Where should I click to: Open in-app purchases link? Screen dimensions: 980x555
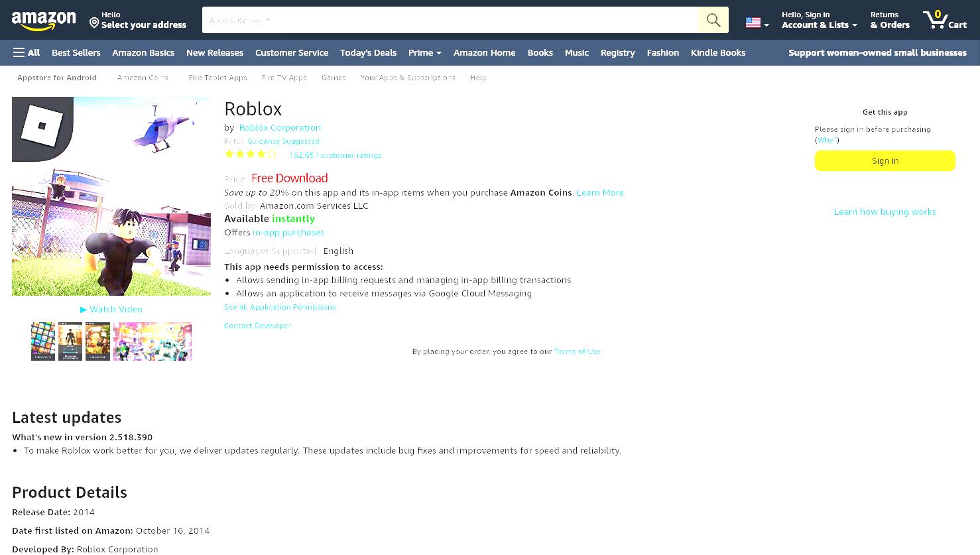click(x=288, y=232)
